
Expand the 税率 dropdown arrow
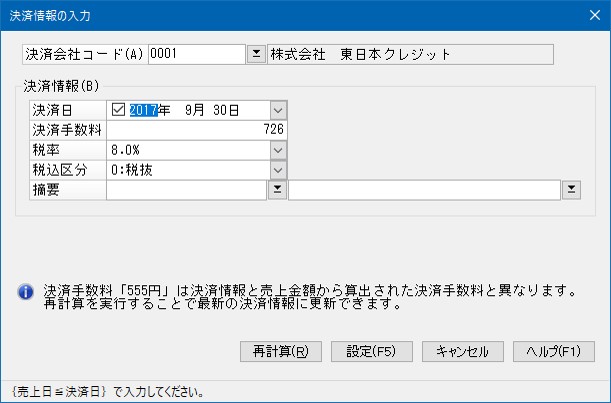pyautogui.click(x=278, y=150)
